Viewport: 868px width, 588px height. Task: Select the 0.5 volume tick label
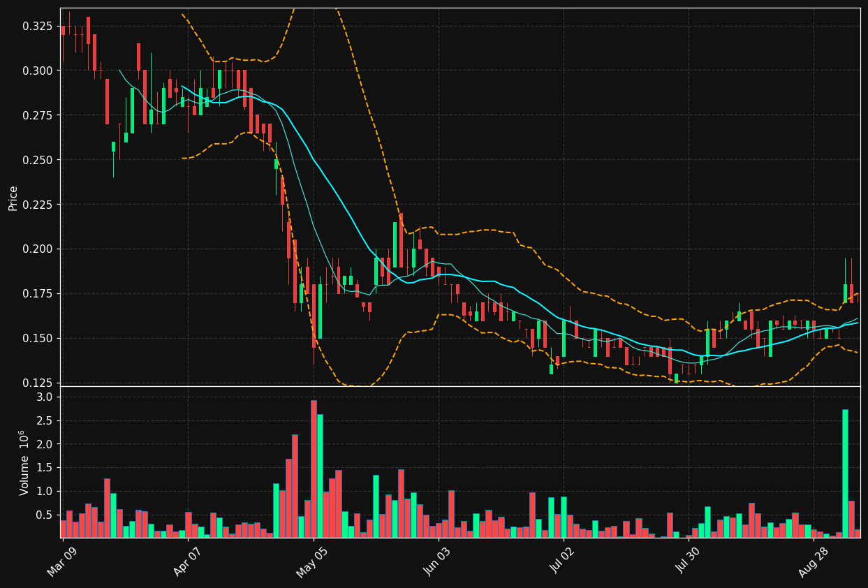45,515
